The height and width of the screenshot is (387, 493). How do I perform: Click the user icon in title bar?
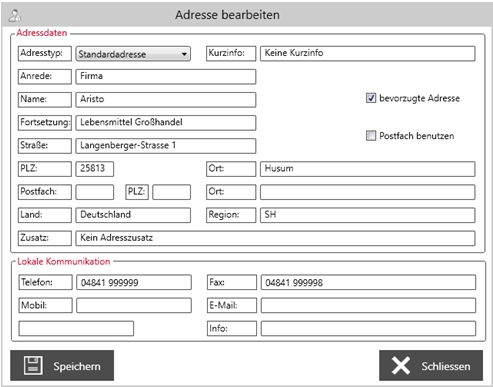coord(15,15)
